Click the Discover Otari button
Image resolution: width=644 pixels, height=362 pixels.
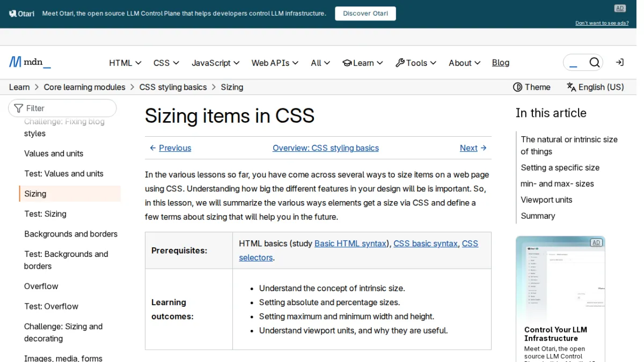[365, 13]
